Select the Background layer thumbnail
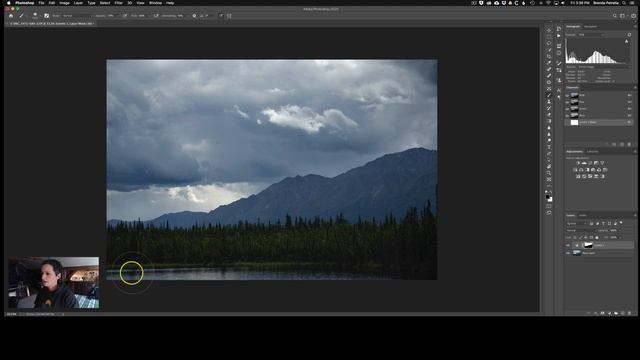Screen dimensions: 640x360 (577, 253)
